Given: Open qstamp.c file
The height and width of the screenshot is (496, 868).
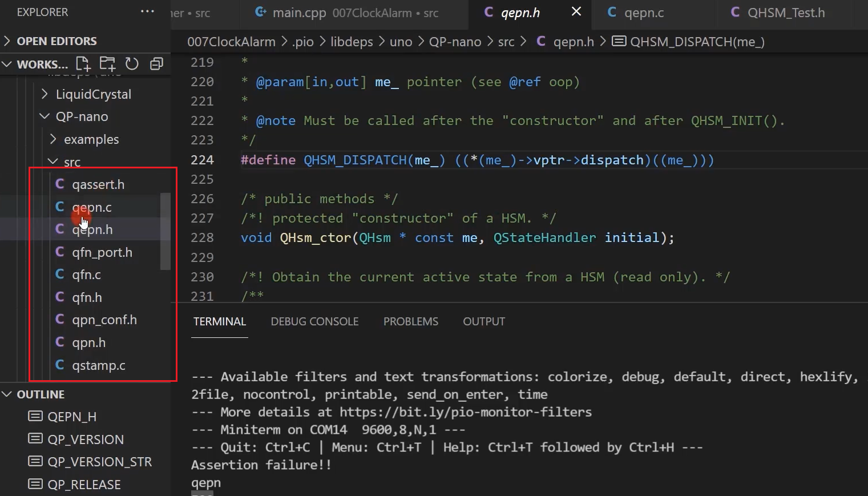Looking at the screenshot, I should [98, 365].
